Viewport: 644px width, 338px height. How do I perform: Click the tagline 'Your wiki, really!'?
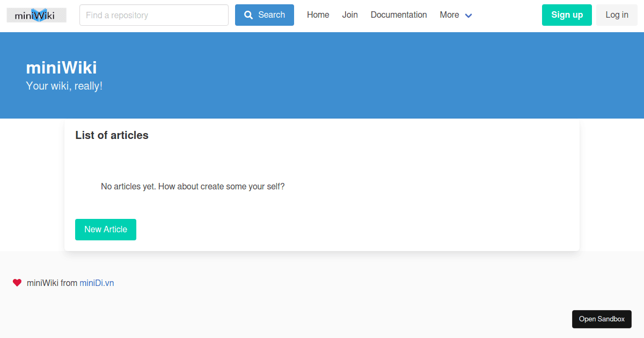point(64,85)
